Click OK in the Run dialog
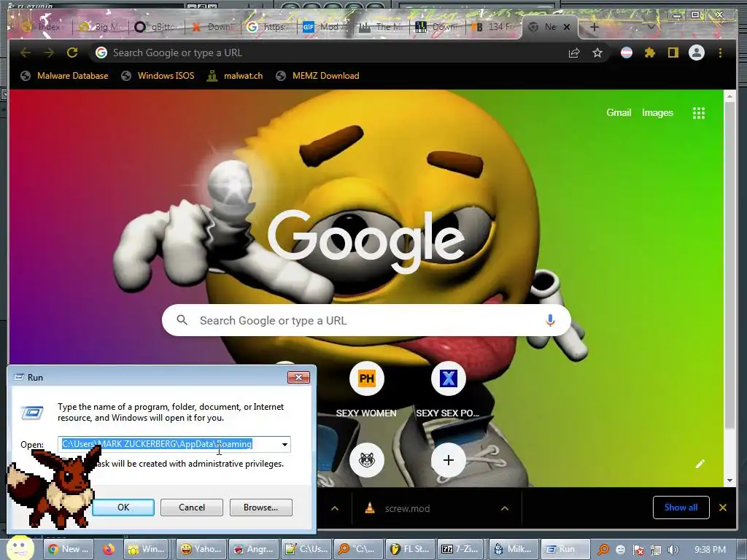The image size is (747, 560). pyautogui.click(x=123, y=507)
